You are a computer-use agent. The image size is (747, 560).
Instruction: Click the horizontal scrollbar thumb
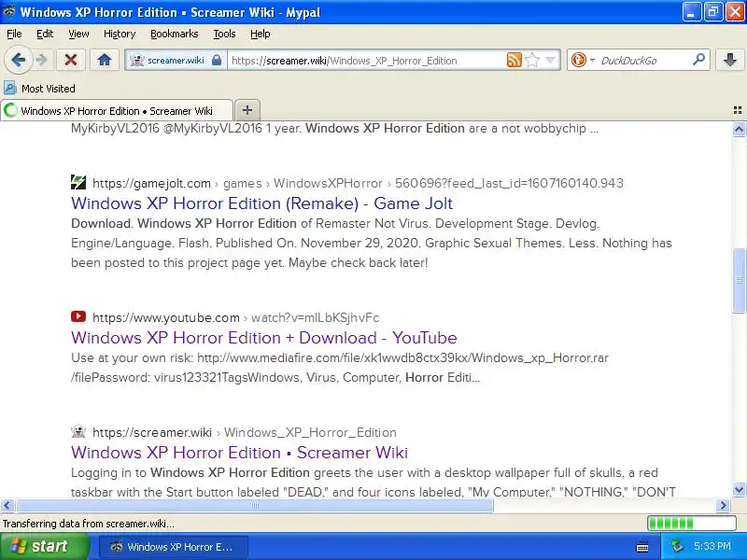[254, 505]
